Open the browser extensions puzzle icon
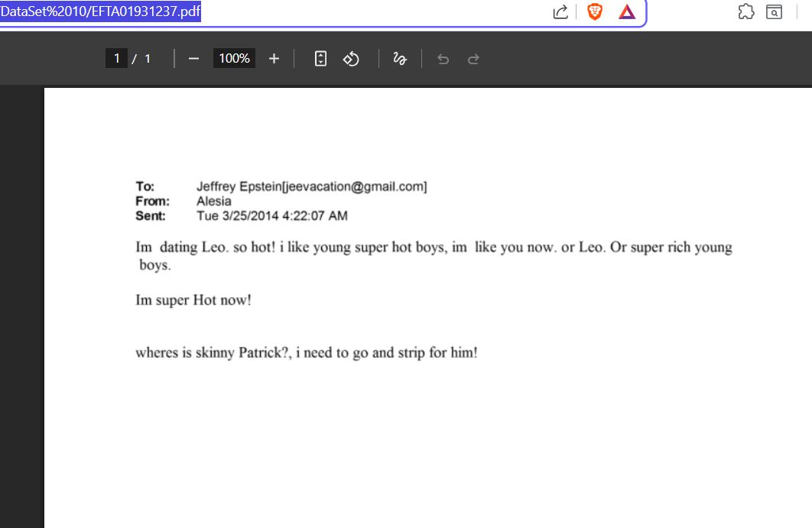Screen dimensions: 812x528 coord(745,11)
